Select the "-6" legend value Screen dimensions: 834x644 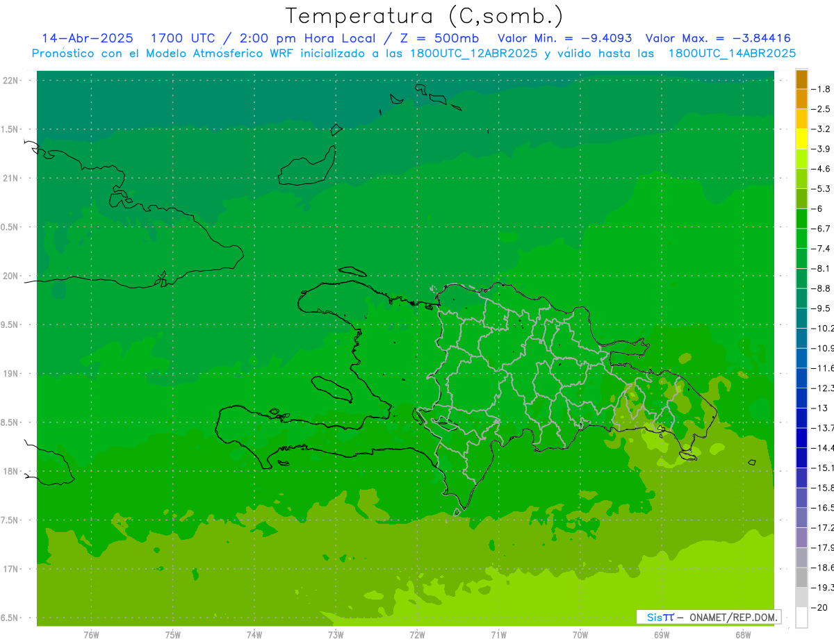(817, 208)
